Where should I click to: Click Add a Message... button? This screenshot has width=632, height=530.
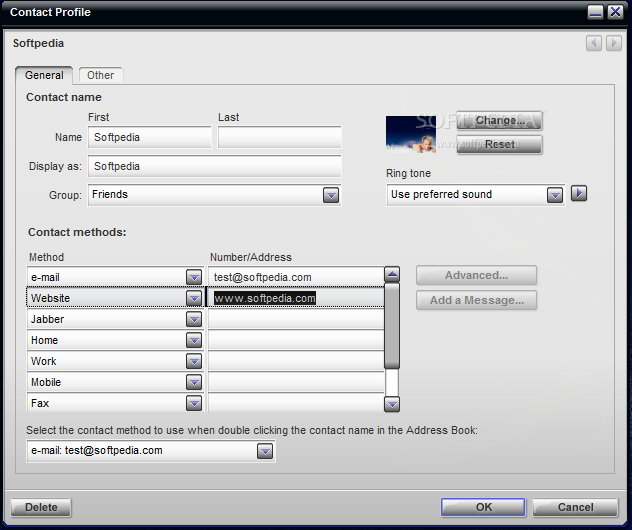476,300
